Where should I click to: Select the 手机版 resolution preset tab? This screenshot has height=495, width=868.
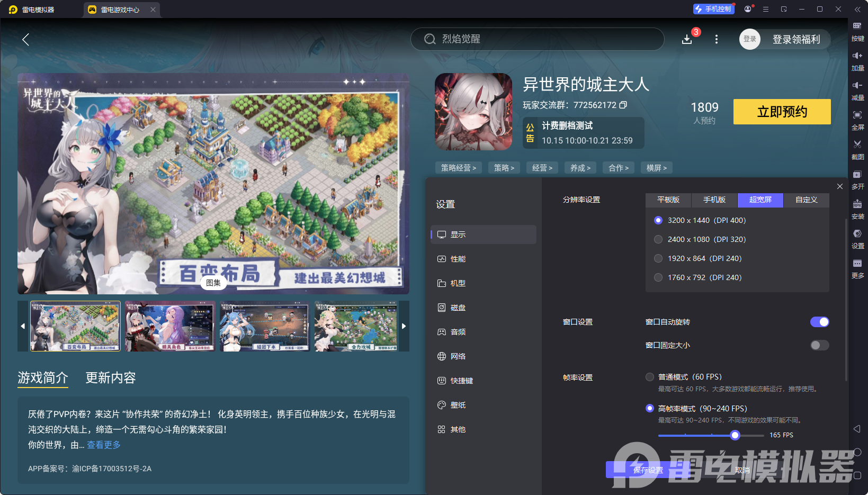[x=714, y=200]
